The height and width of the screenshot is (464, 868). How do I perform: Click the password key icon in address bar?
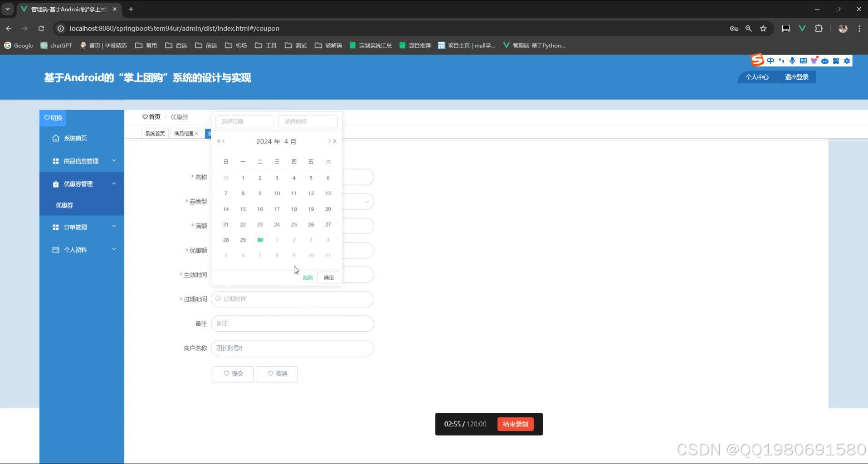[734, 29]
